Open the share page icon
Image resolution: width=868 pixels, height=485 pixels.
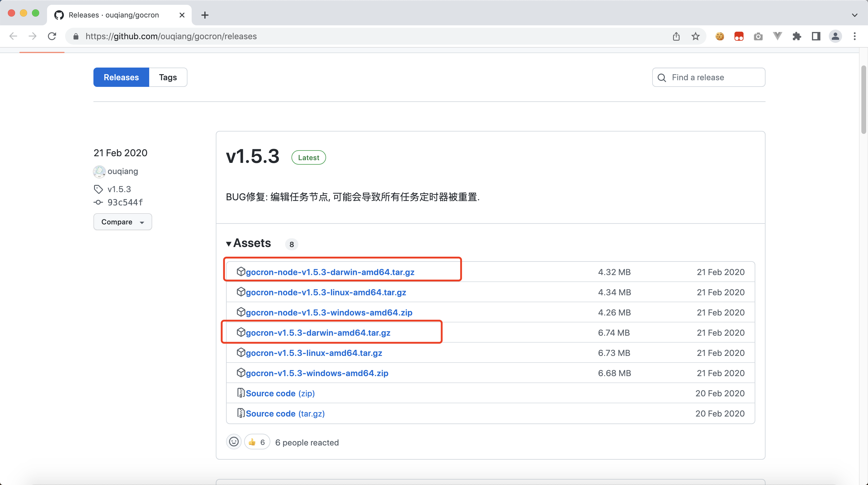pyautogui.click(x=676, y=36)
